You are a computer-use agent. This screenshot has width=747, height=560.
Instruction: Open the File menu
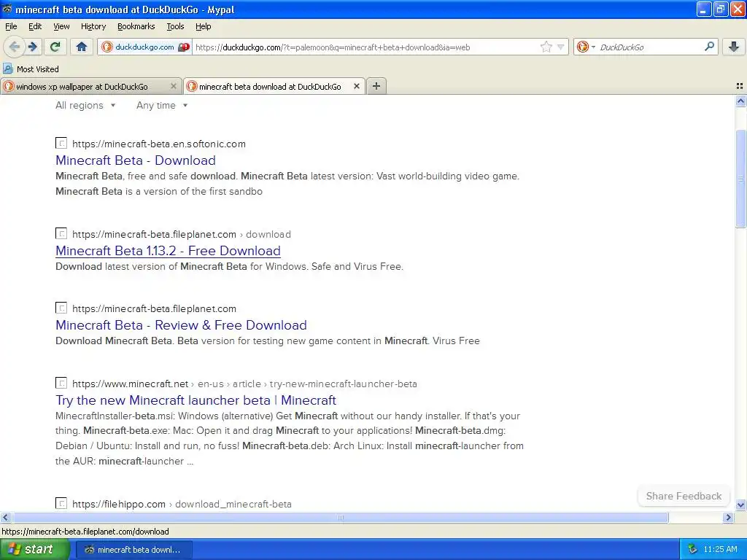[x=11, y=26]
